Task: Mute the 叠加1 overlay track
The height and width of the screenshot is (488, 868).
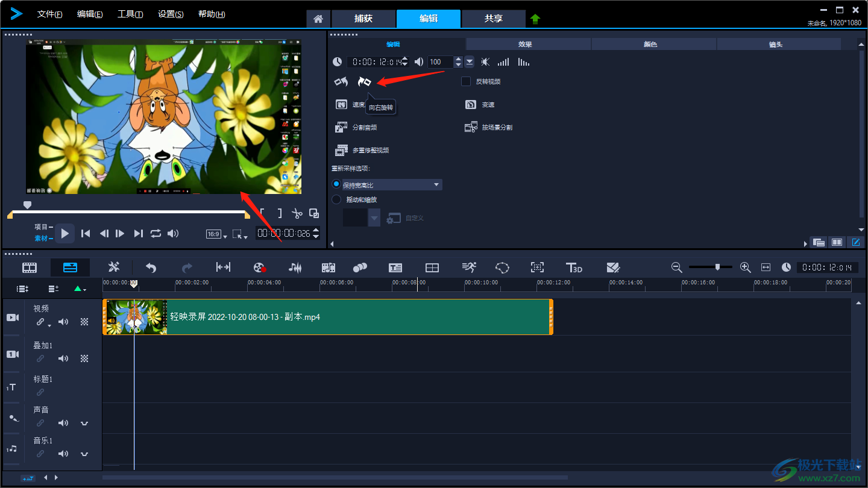Action: [63, 358]
